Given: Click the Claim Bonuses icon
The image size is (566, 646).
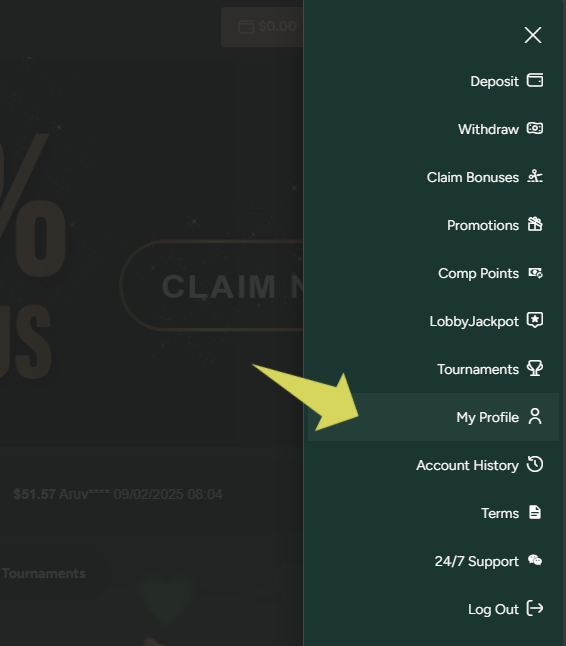Looking at the screenshot, I should (x=535, y=176).
